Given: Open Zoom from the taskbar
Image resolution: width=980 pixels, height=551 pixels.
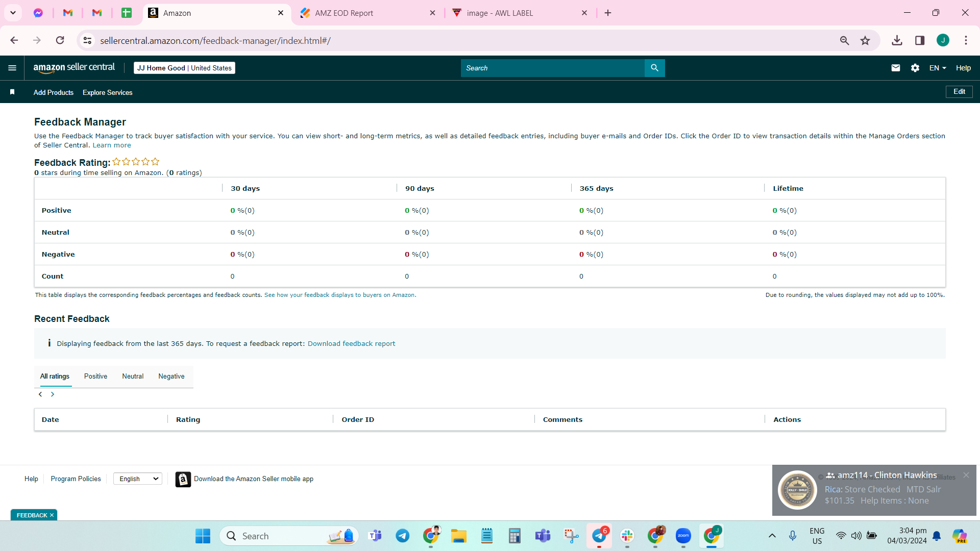Looking at the screenshot, I should point(683,536).
